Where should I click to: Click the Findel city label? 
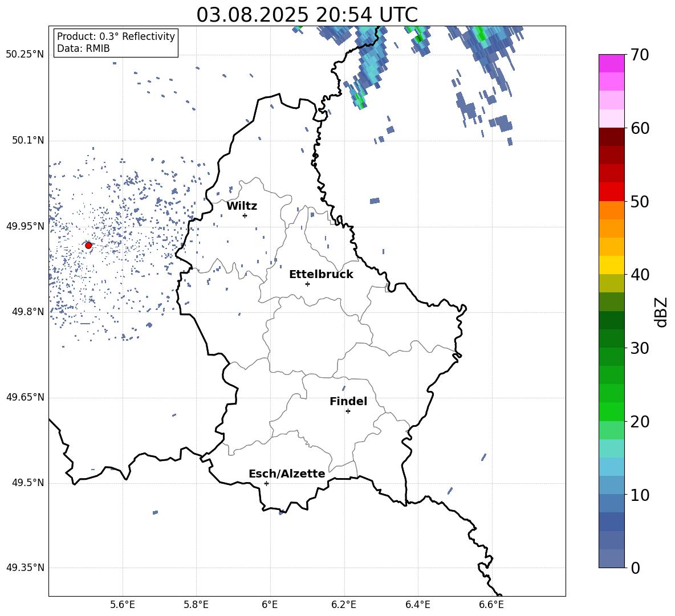[348, 401]
